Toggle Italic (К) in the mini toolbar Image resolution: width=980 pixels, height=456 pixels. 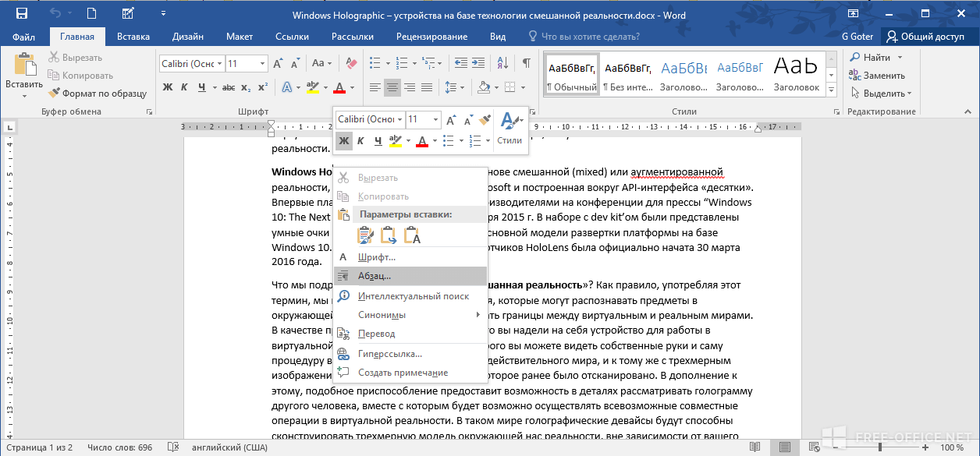pos(360,141)
